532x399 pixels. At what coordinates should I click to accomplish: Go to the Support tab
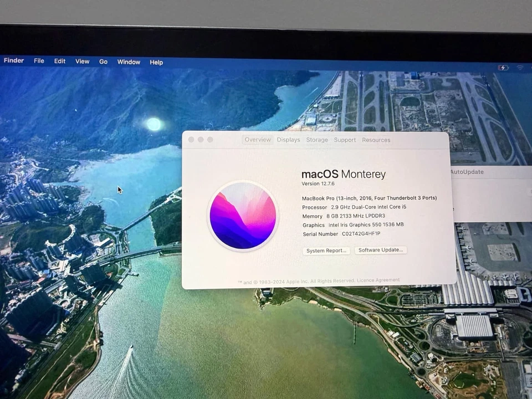(x=345, y=140)
